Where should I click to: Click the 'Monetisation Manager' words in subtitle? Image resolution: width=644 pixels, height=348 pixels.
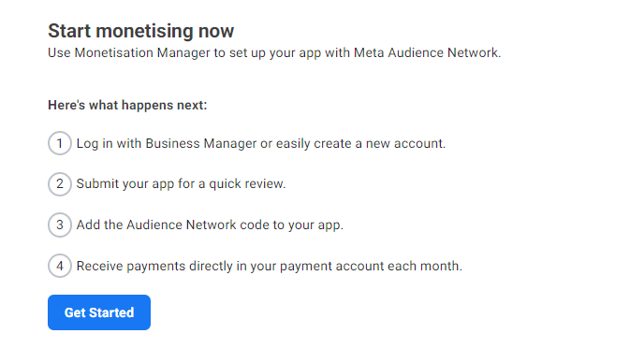click(142, 53)
